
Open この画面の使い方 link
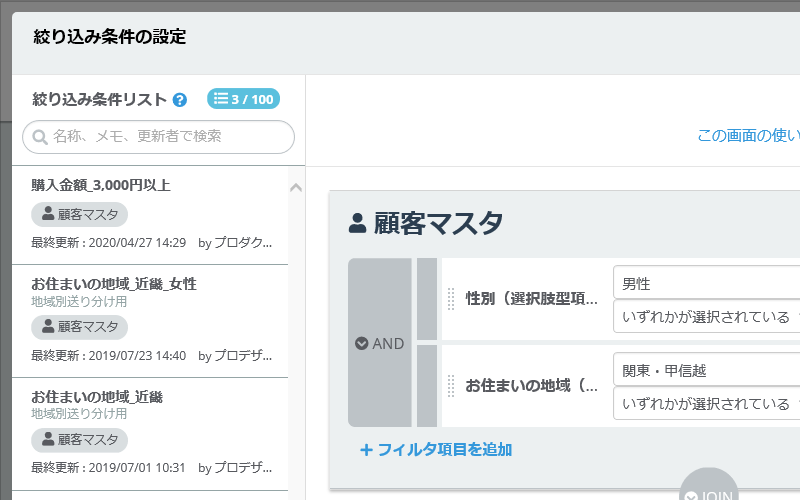pyautogui.click(x=748, y=135)
